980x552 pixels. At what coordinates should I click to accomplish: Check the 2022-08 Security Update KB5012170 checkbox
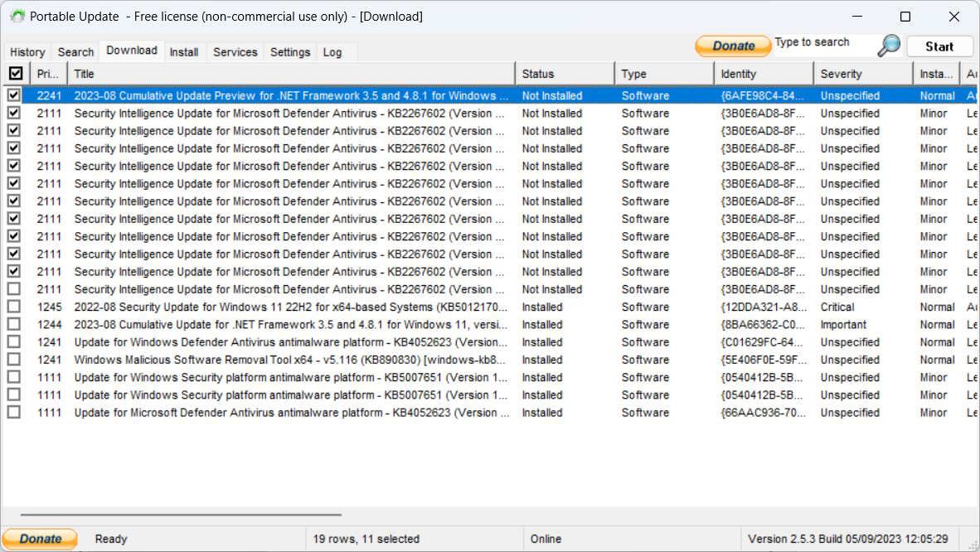tap(14, 307)
